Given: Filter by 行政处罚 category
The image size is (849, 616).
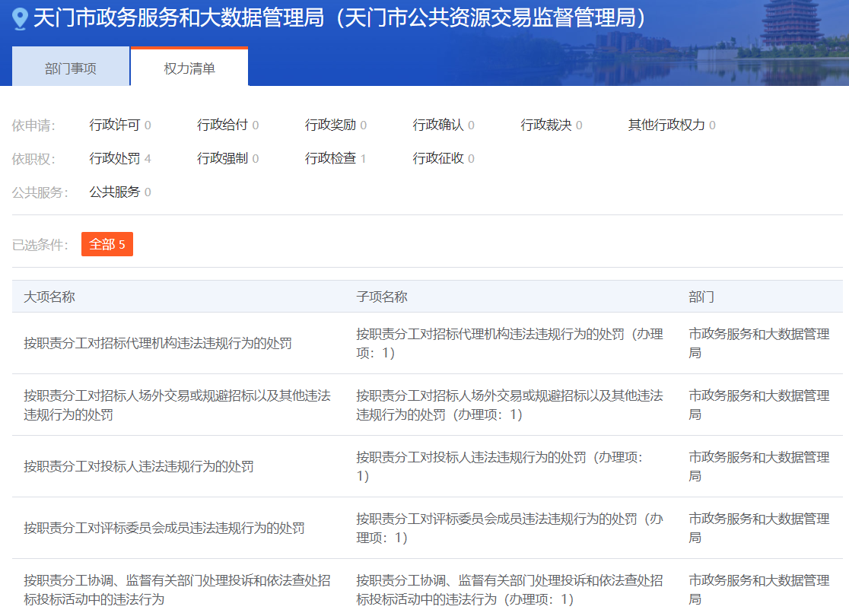Looking at the screenshot, I should tap(115, 158).
